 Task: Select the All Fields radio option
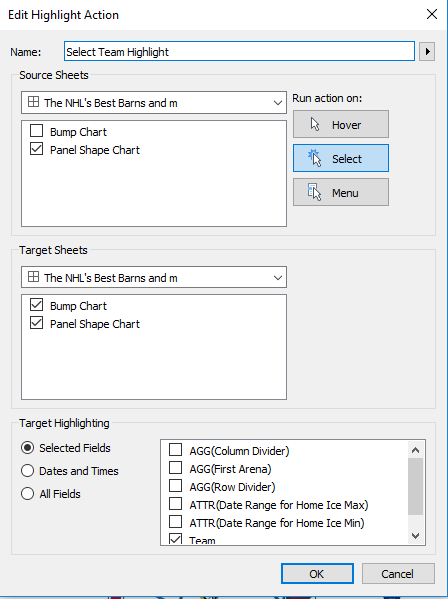tap(27, 494)
